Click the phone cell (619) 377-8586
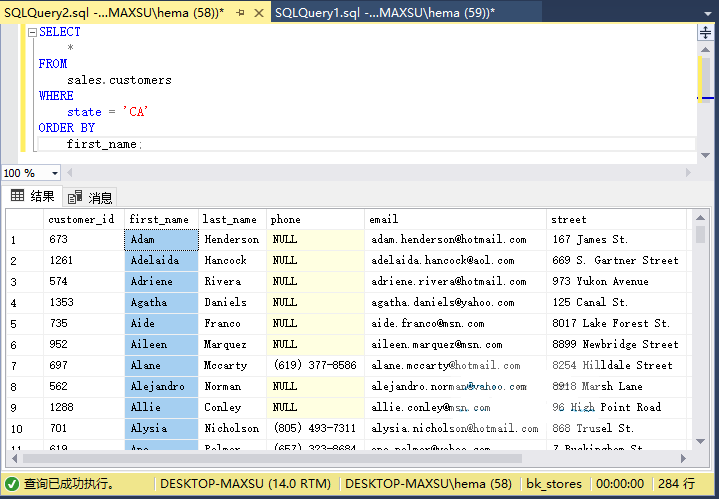 click(315, 366)
